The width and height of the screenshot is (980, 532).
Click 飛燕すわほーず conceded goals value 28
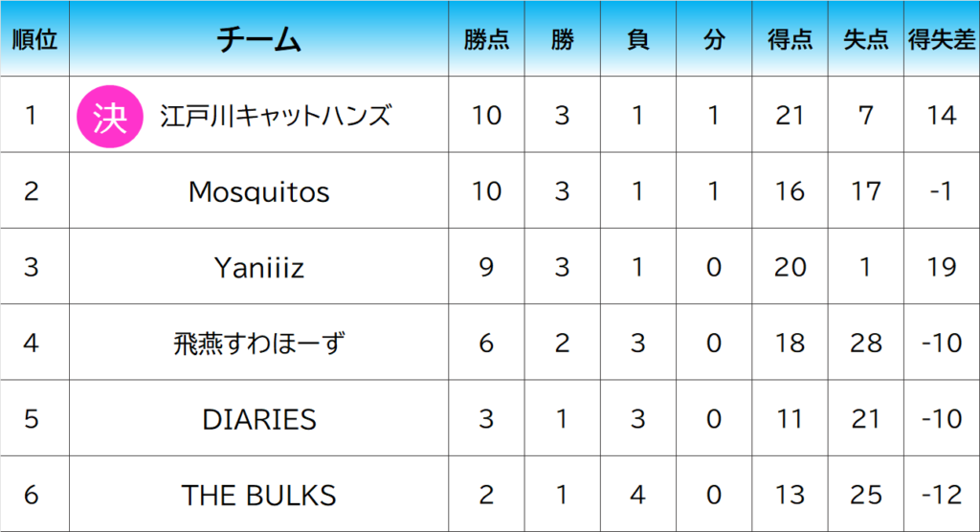866,343
